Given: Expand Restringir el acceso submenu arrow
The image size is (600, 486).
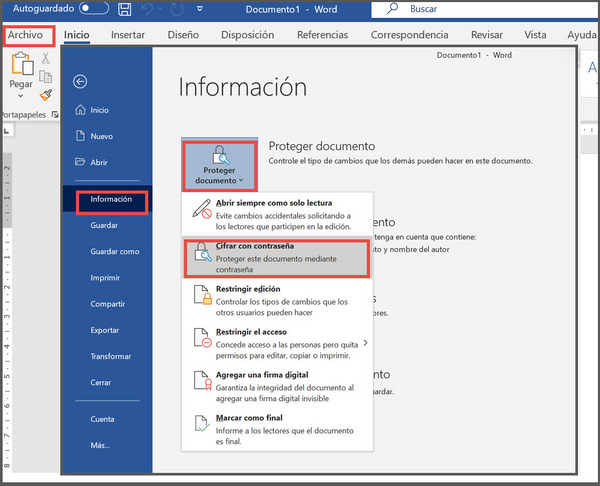Looking at the screenshot, I should click(x=364, y=343).
